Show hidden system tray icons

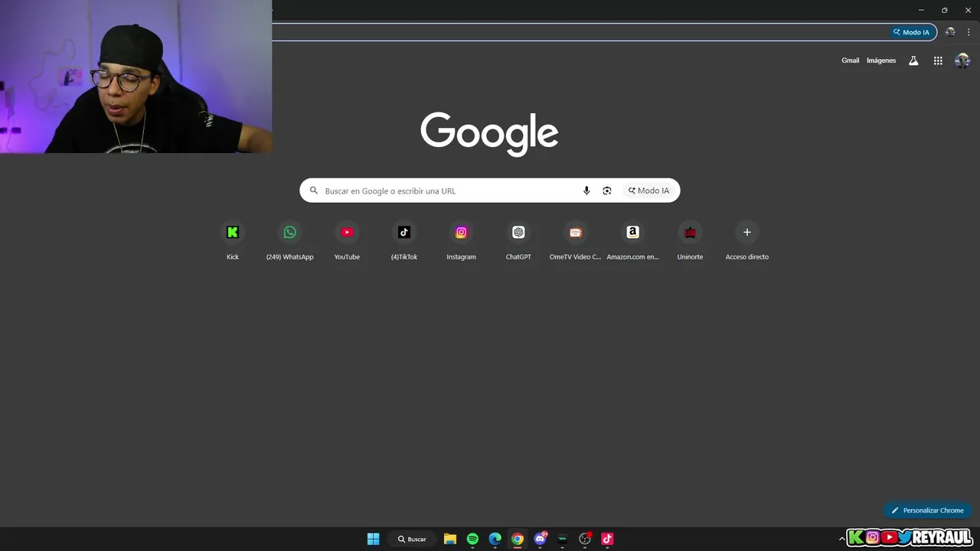click(842, 539)
